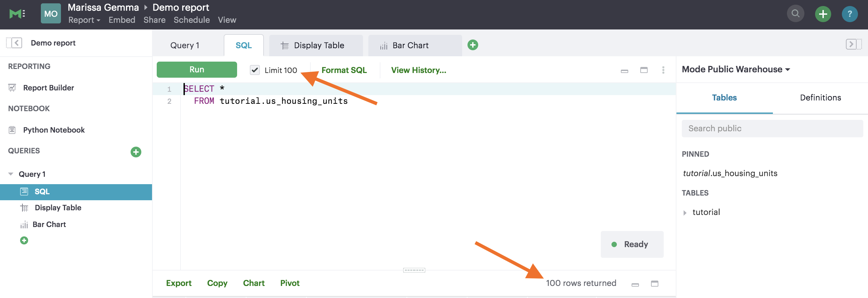Viewport: 868px width, 298px height.
Task: Open the help question mark icon
Action: 850,14
